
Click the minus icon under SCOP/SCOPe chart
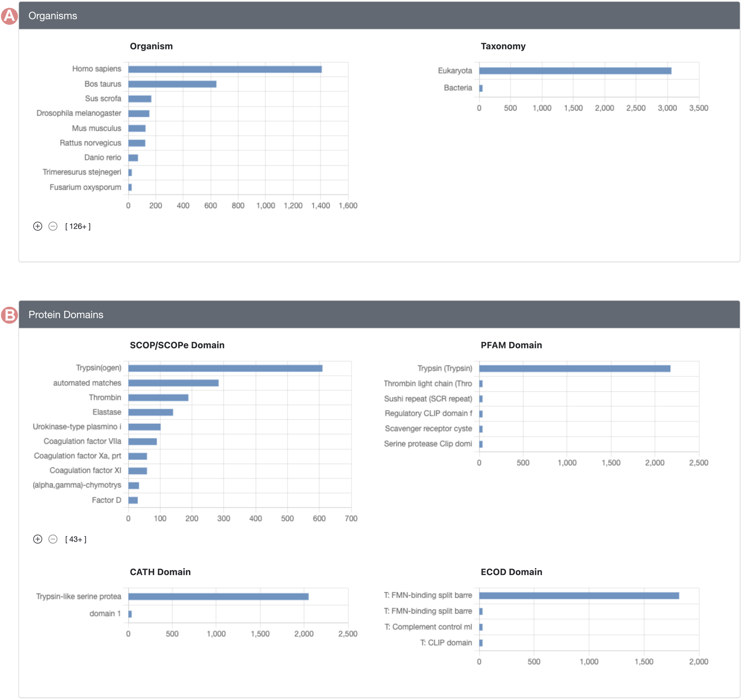[53, 539]
